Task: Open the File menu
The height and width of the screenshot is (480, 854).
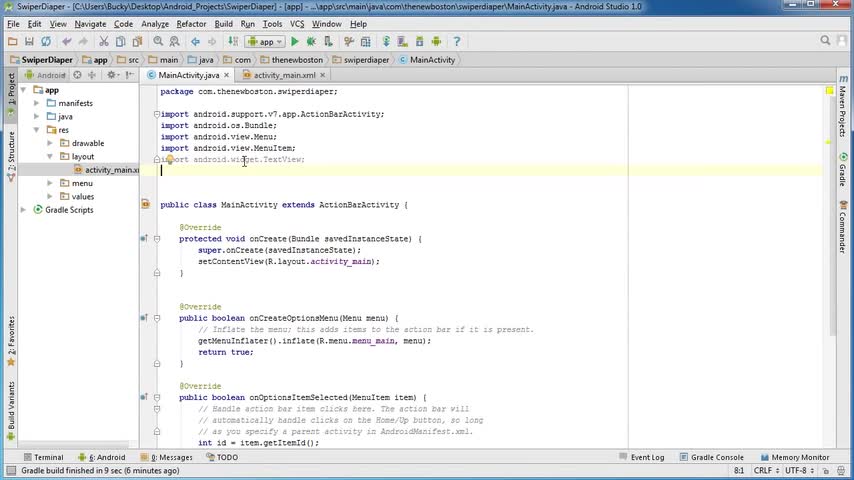Action: point(13,24)
